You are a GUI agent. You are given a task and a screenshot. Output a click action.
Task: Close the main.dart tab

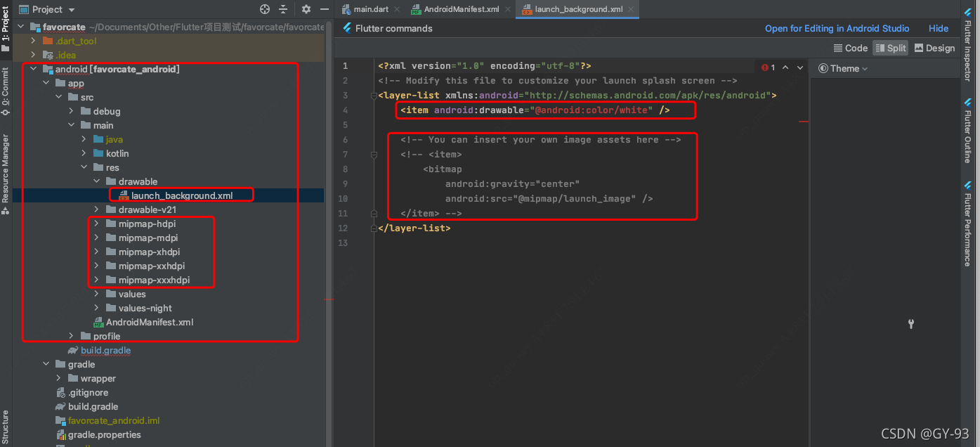coord(397,10)
